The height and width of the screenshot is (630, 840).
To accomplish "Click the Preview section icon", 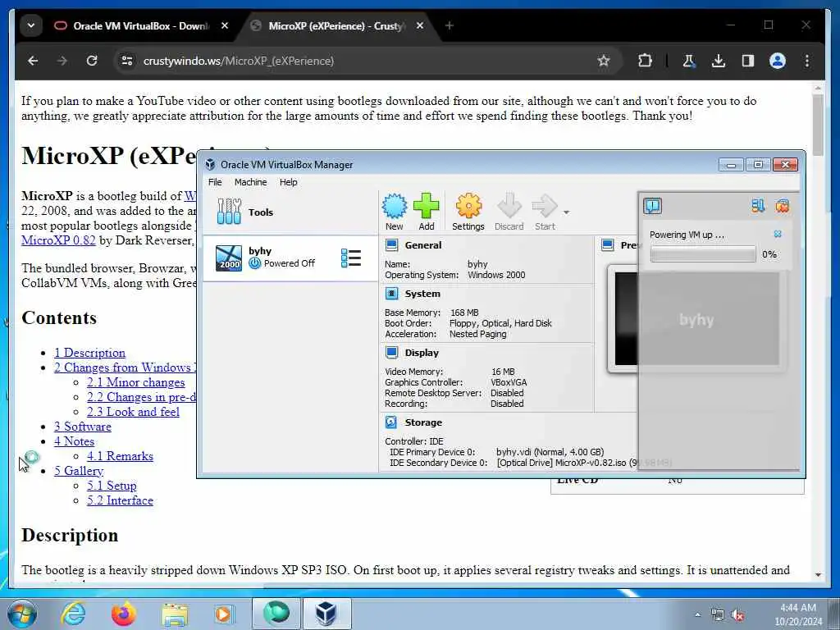I will pyautogui.click(x=608, y=244).
